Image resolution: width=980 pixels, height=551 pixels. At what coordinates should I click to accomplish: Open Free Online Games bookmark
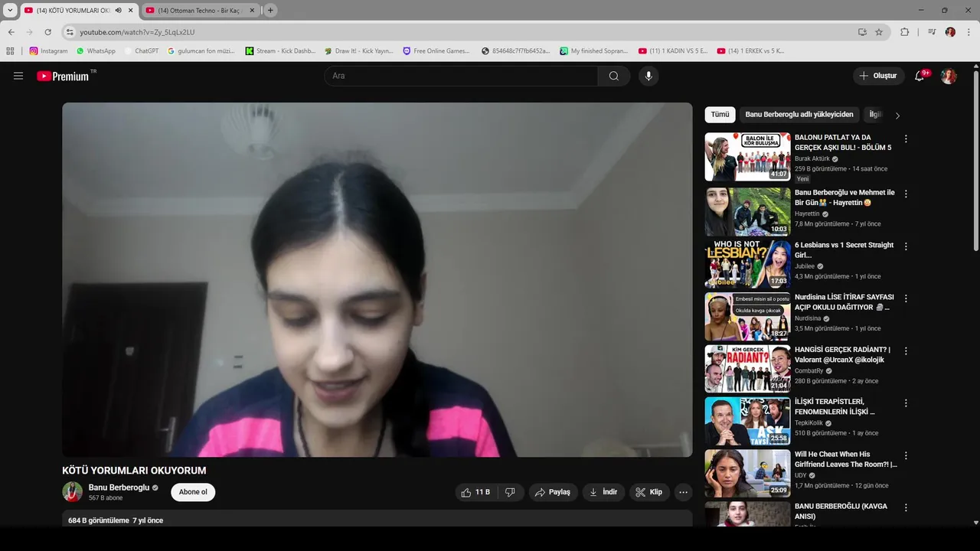(436, 51)
